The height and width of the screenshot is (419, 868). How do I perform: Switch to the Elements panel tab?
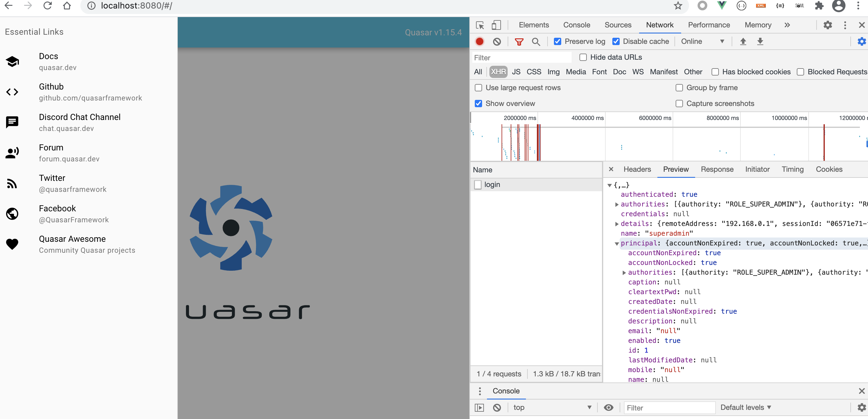(534, 25)
